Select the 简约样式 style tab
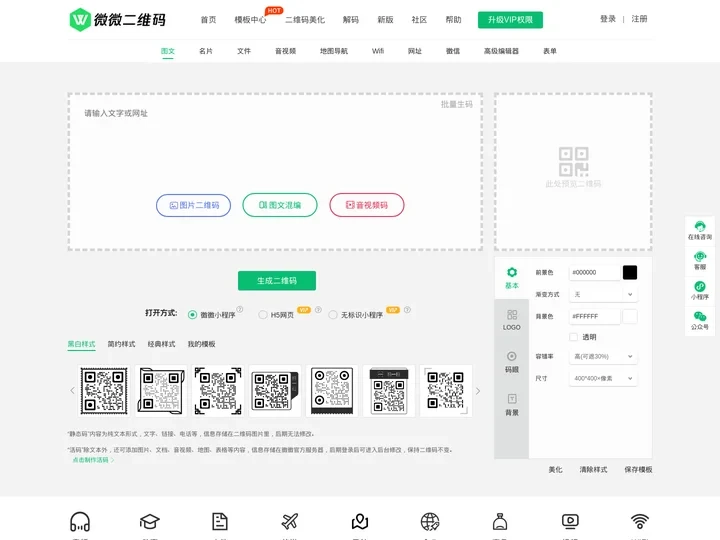The image size is (720, 540). point(121,344)
